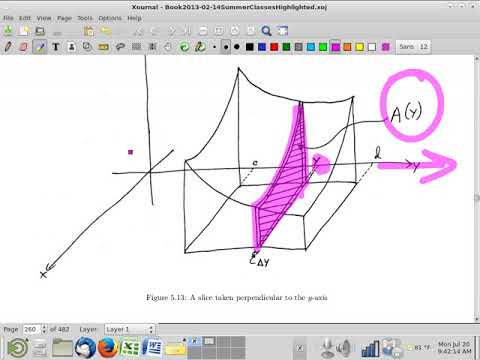The image size is (480, 360).
Task: Open the Sans 12 font selector
Action: (413, 47)
